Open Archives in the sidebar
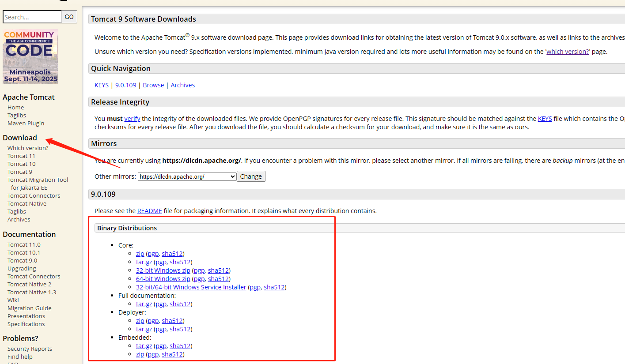Screen dimensions: 625x364 [x=19, y=219]
